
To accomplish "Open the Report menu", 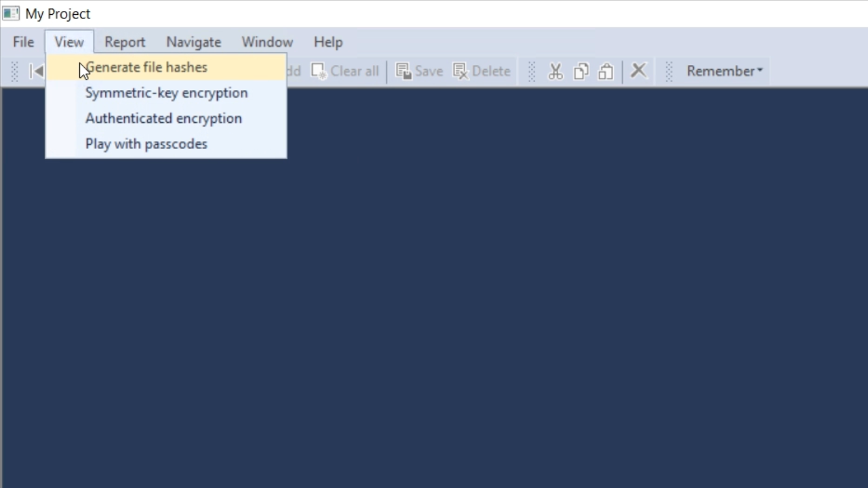I will click(x=125, y=42).
